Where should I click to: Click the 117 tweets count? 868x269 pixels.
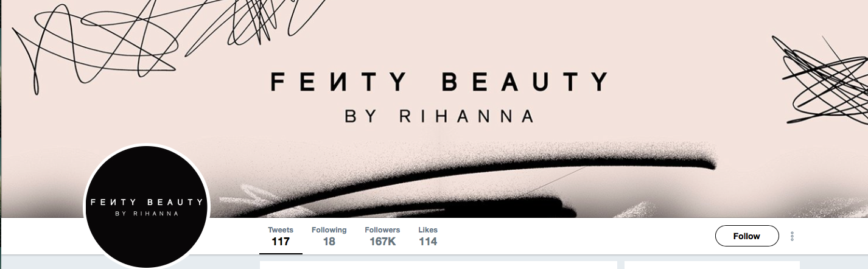pos(281,242)
